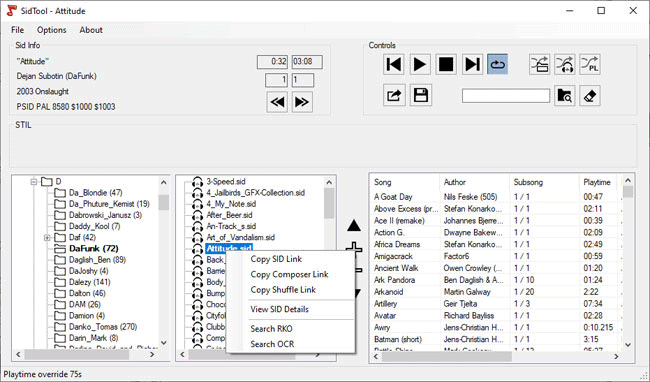Click the previous track button
650x382 pixels.
point(393,65)
